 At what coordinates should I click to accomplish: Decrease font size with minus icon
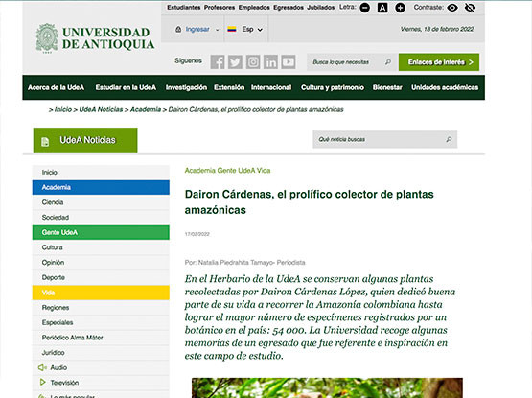pos(365,8)
